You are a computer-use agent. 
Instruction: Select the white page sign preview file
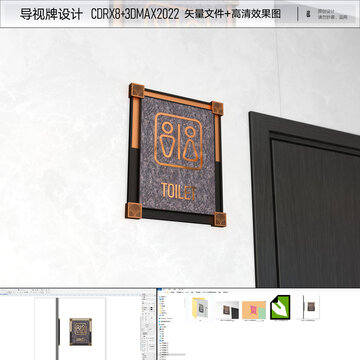pyautogui.click(x=311, y=307)
